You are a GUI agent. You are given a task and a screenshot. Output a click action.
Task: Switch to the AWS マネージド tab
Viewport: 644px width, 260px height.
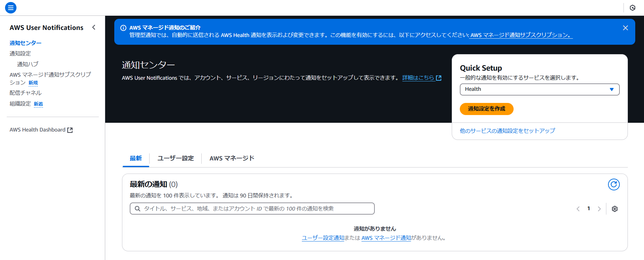(232, 158)
